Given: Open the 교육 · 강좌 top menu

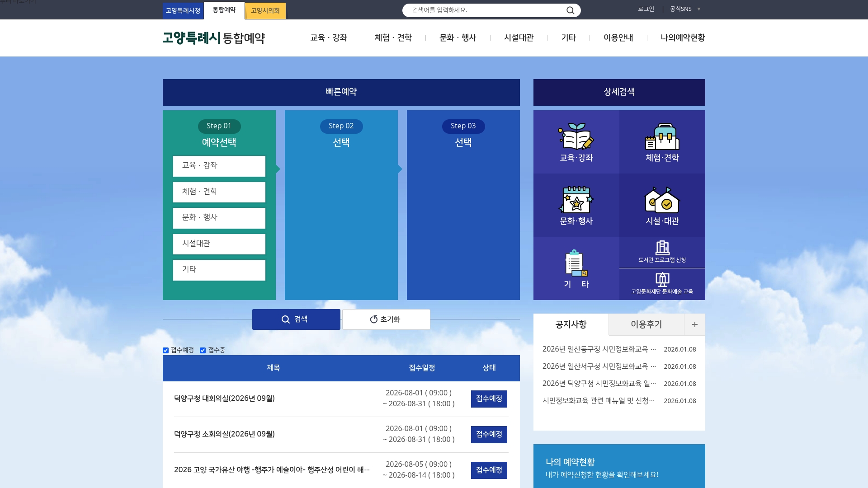Looking at the screenshot, I should [x=329, y=38].
